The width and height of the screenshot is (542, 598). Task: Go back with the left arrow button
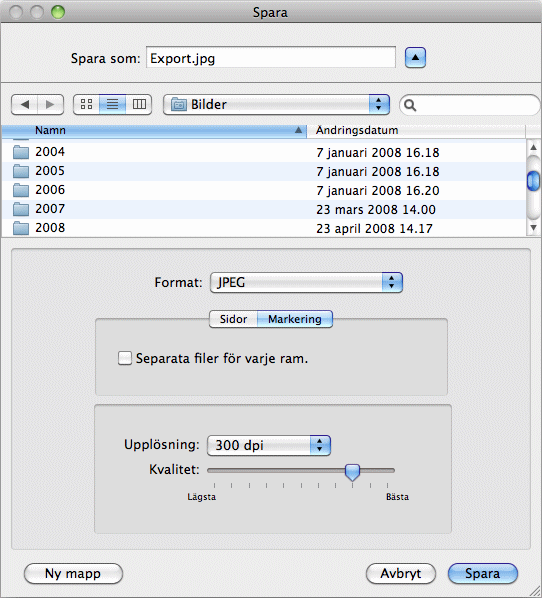click(24, 104)
